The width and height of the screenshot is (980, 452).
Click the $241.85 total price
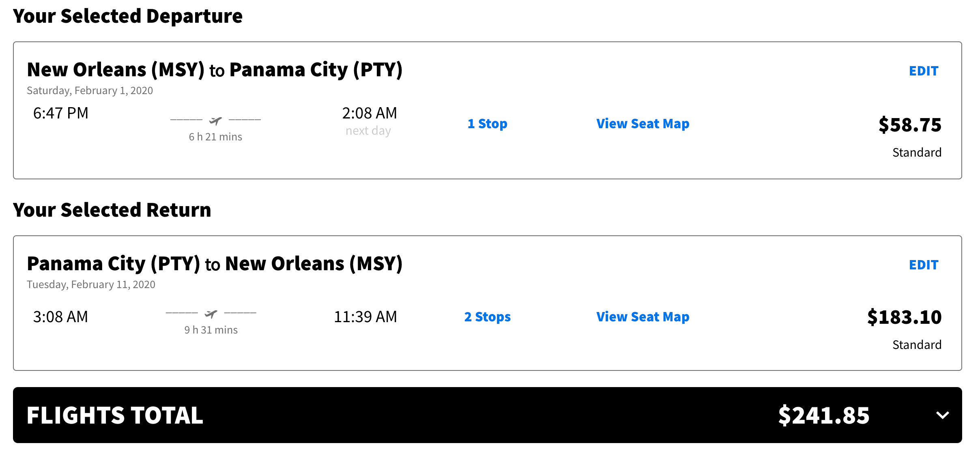click(x=823, y=415)
